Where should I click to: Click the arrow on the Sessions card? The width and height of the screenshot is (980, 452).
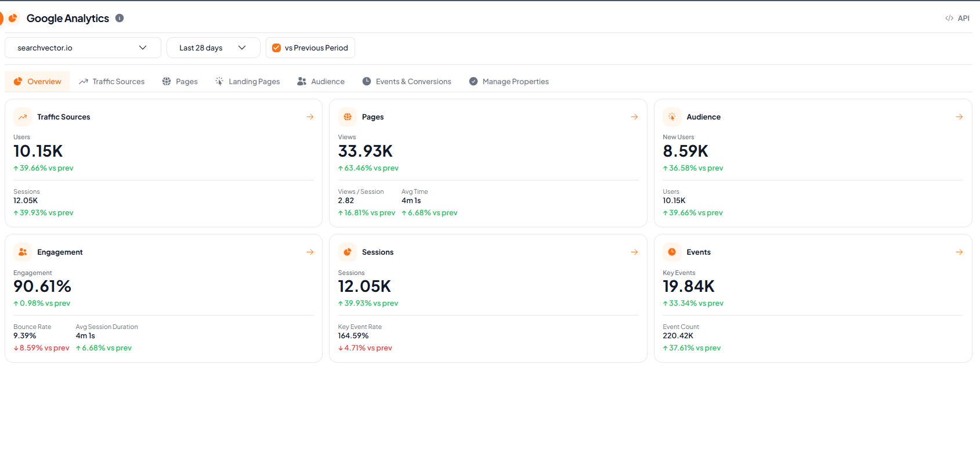pyautogui.click(x=634, y=252)
